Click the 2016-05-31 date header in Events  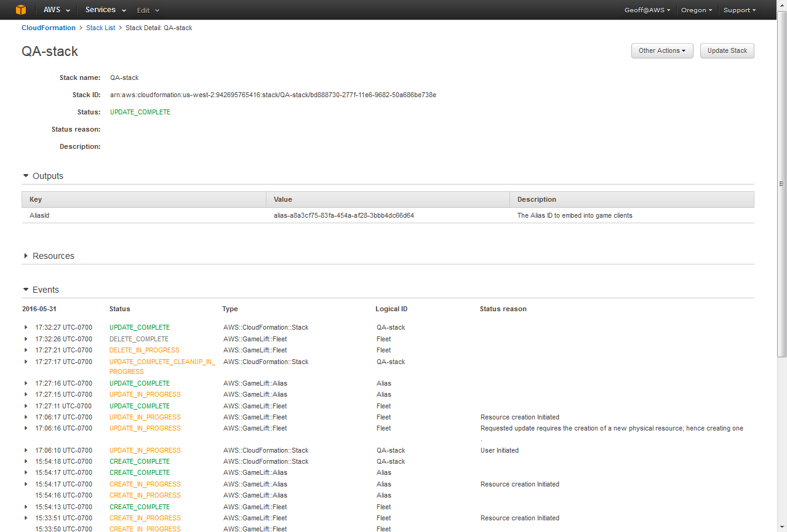click(x=39, y=309)
